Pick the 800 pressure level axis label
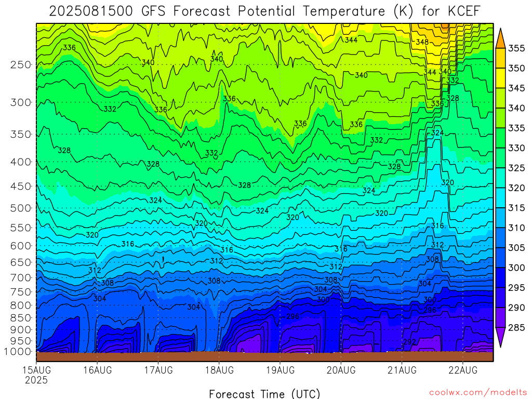This screenshot has height=399, width=532. click(x=21, y=305)
